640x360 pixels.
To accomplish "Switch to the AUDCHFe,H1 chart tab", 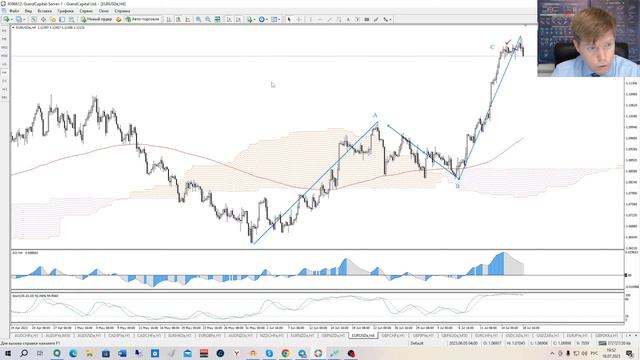I will click(x=27, y=336).
